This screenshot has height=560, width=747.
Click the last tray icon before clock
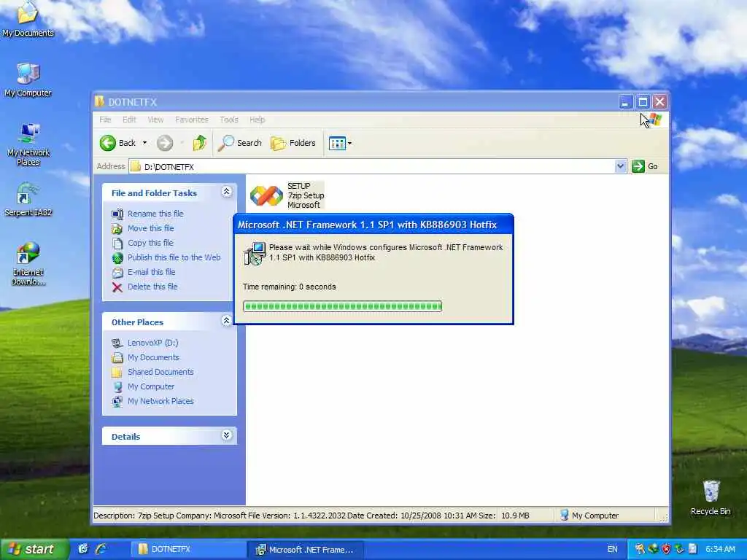pos(693,549)
